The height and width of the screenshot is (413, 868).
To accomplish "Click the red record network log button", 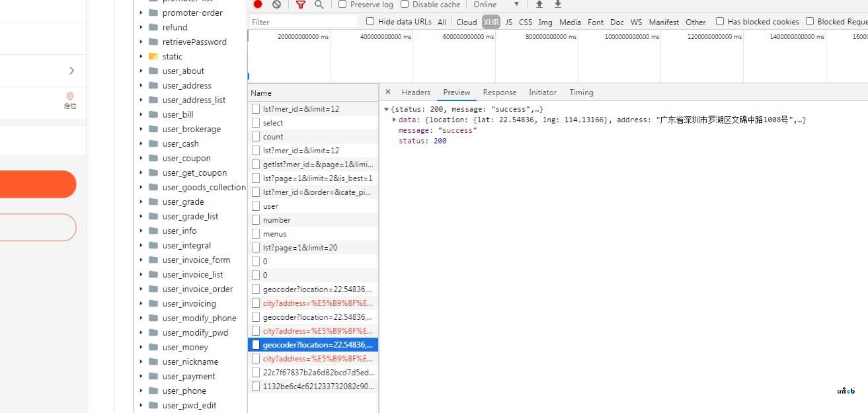I will (258, 4).
